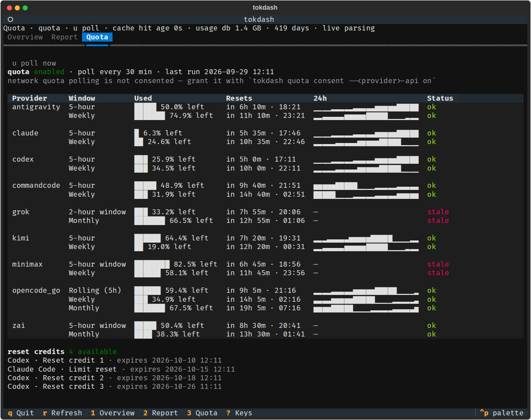This screenshot has height=420, width=531.
Task: Select the grok provider name
Action: (21, 212)
